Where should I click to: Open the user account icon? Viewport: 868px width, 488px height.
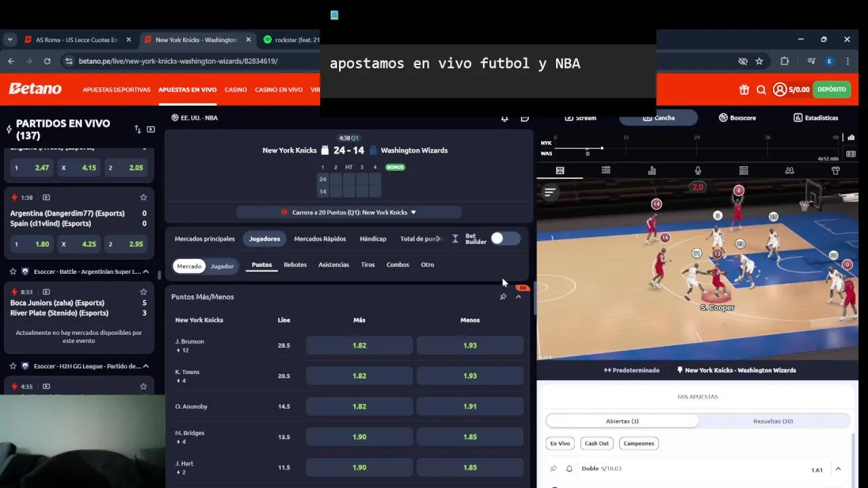780,89
